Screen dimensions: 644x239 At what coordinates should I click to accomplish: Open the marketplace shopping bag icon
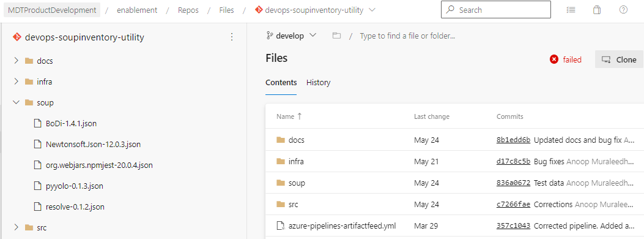(597, 10)
